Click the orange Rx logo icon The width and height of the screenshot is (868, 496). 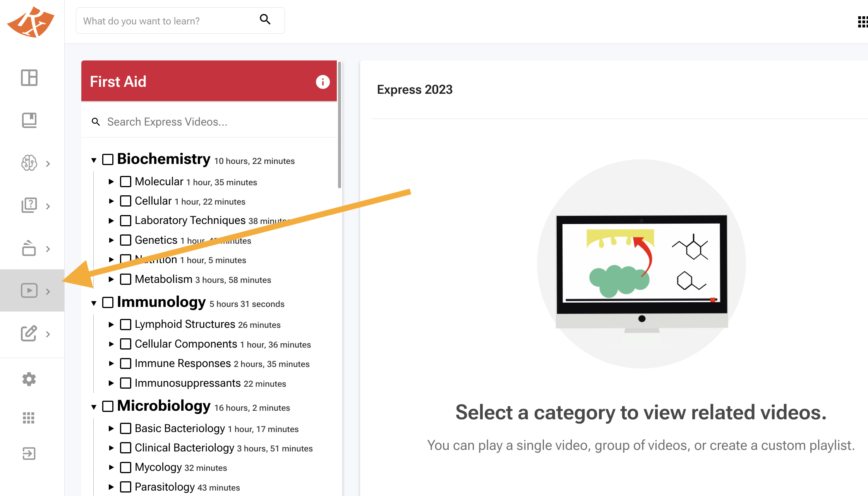click(x=31, y=22)
